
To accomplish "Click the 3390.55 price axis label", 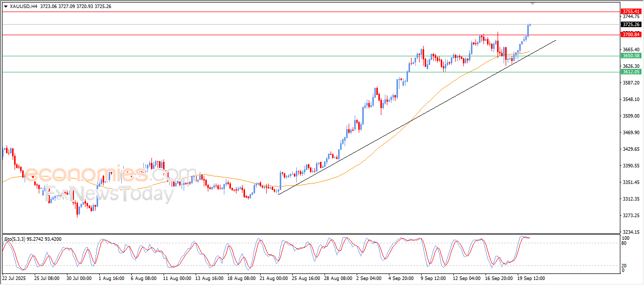I will coord(630,165).
